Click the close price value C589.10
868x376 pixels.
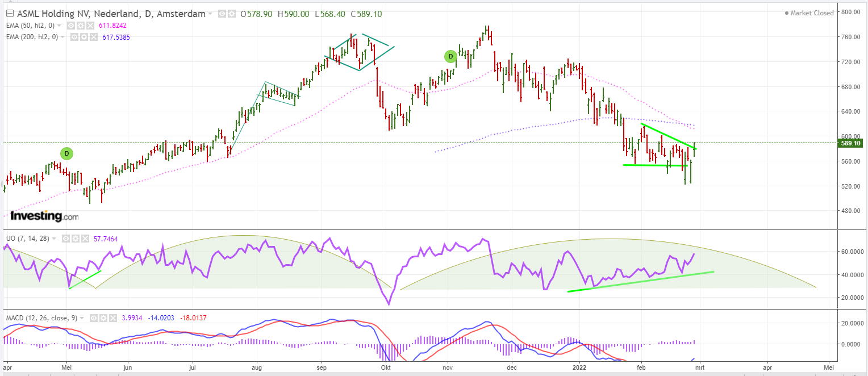click(x=366, y=14)
